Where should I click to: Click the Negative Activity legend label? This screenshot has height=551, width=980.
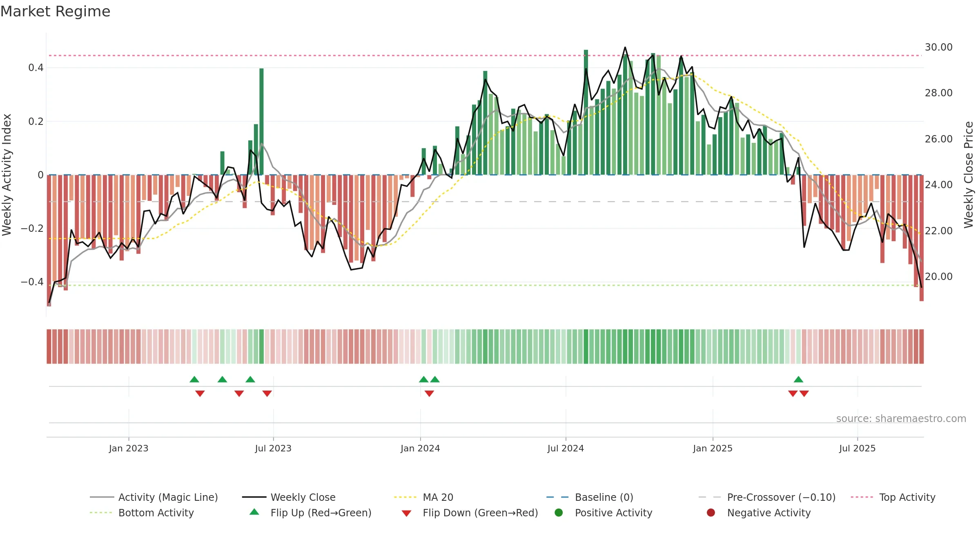pos(769,513)
